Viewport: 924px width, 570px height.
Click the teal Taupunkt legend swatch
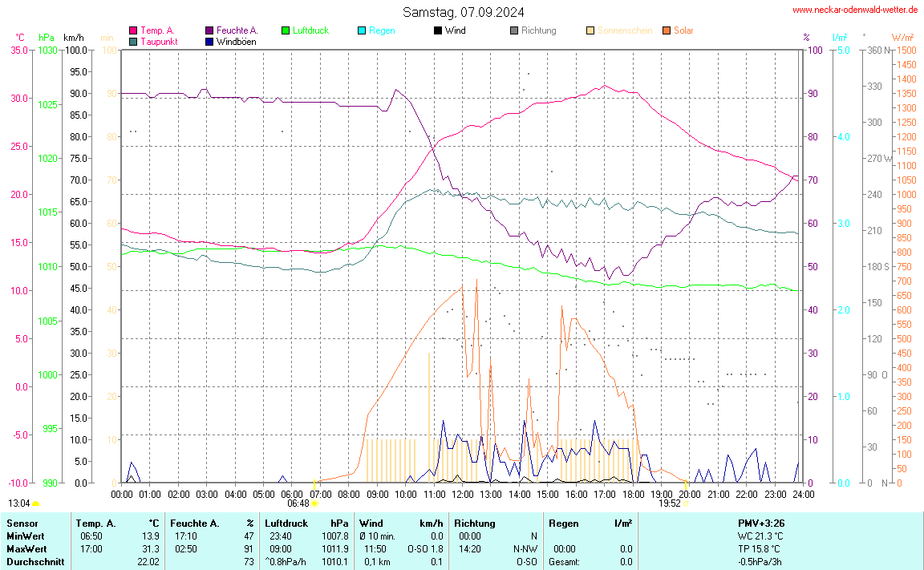coord(133,42)
